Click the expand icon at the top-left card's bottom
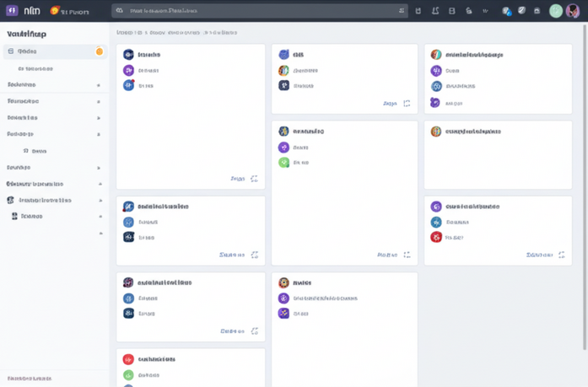The width and height of the screenshot is (588, 387). pos(254,179)
